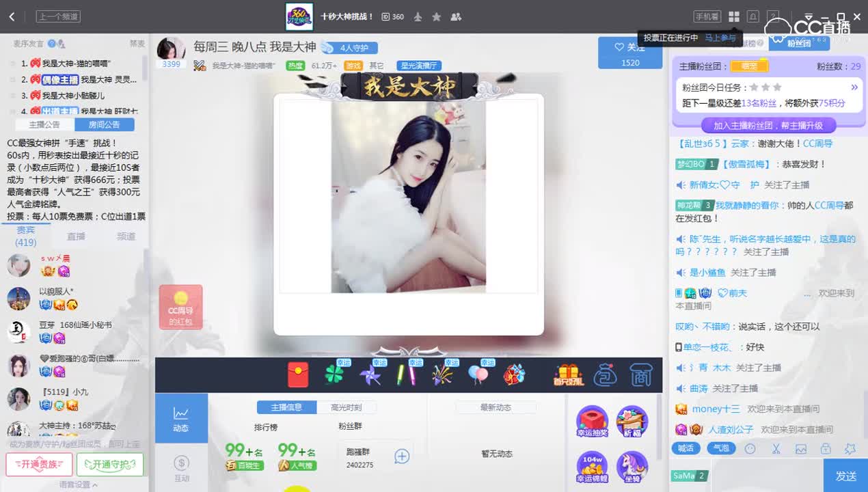868x492 pixels.
Task: Toggle the 喊话 chat mode
Action: click(686, 448)
